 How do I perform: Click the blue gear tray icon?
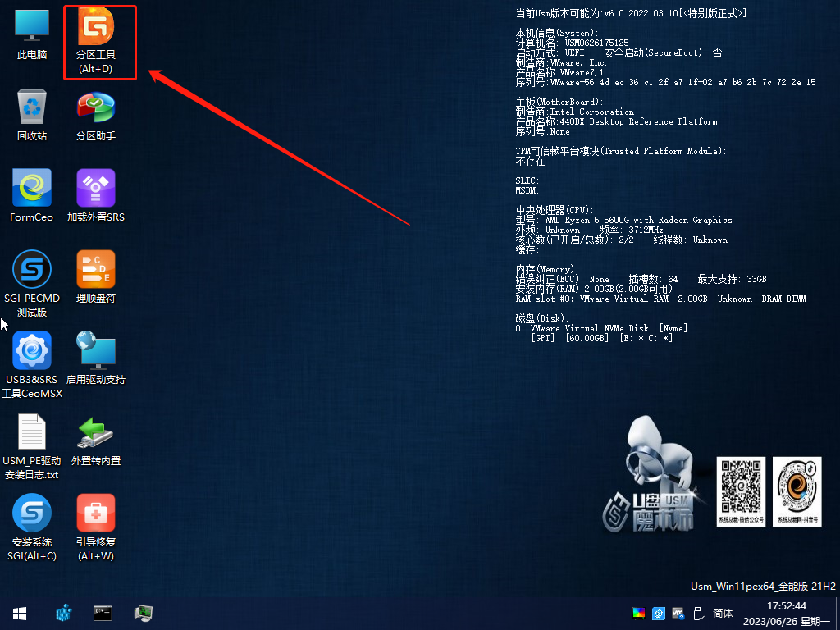coord(659,614)
